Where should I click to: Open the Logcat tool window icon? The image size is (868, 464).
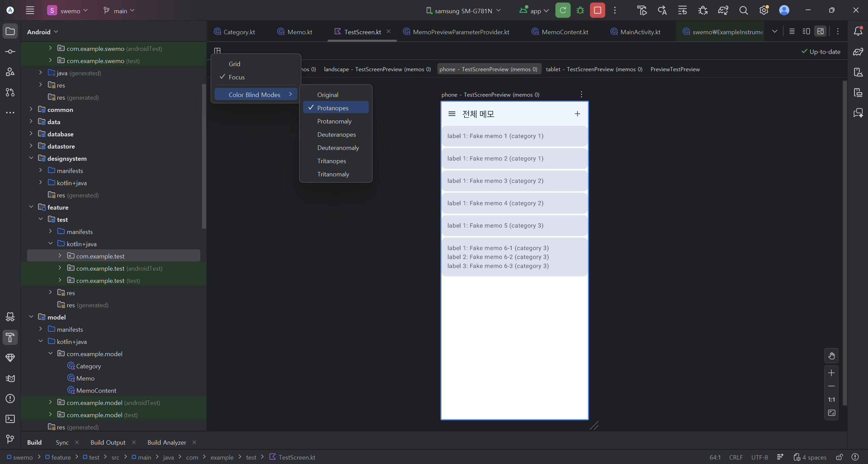[x=10, y=378]
